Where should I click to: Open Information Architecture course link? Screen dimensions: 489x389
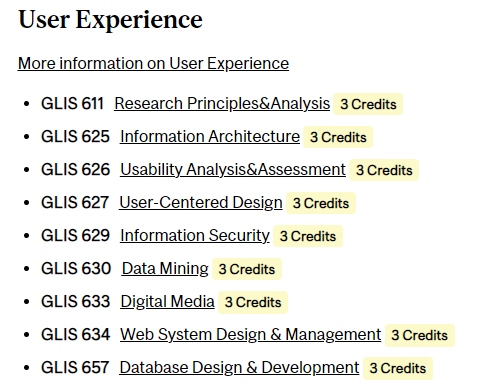point(210,137)
